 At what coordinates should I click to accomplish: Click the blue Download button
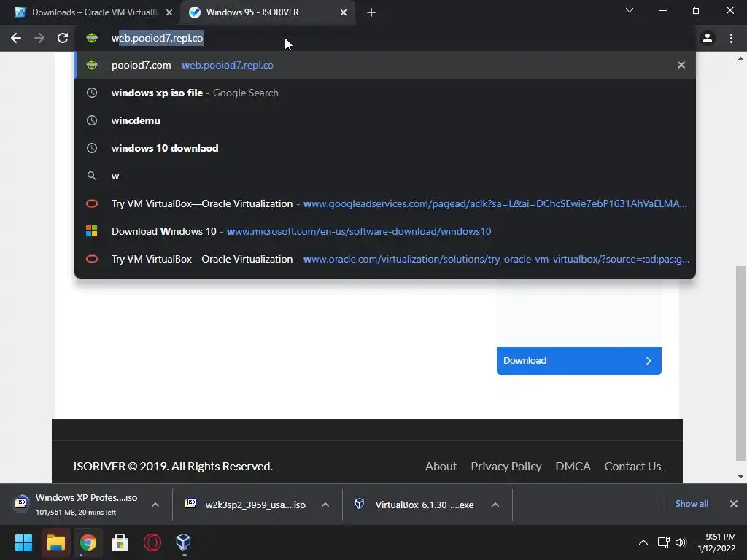pyautogui.click(x=578, y=360)
